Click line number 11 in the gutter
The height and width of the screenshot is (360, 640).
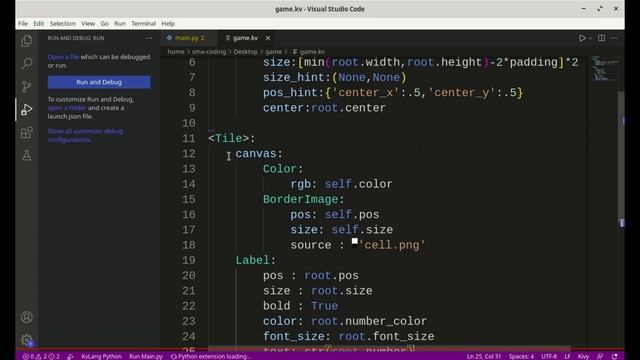(x=189, y=138)
